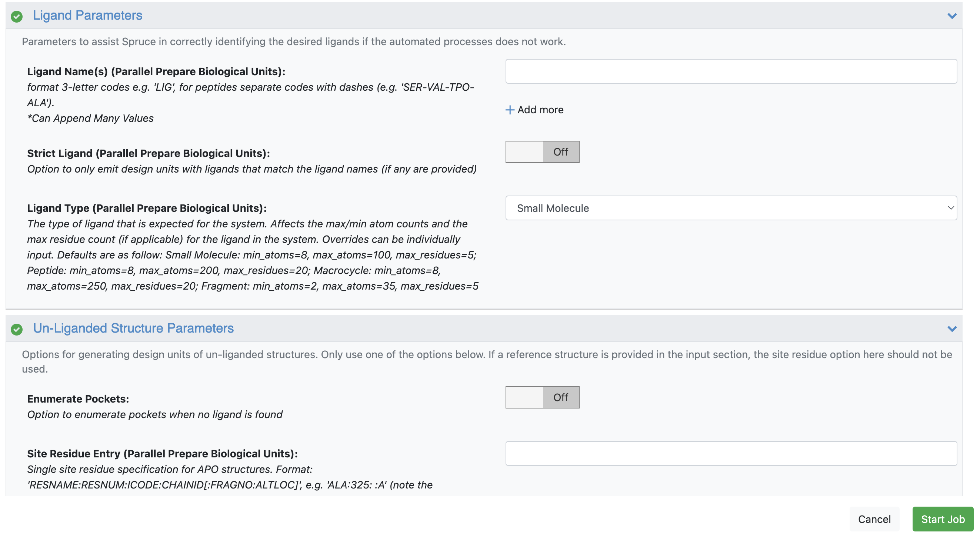
Task: Click the Off label of Strict Ligand
Action: (560, 152)
